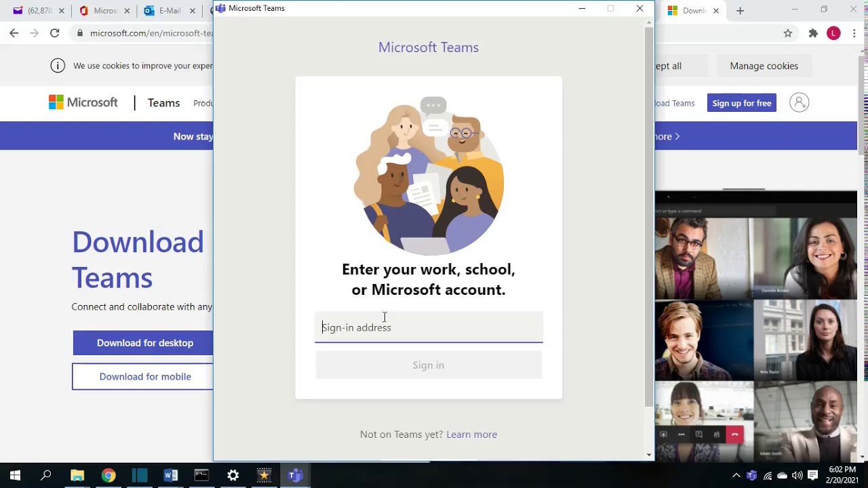Minimize the Microsoft Teams window
The height and width of the screenshot is (488, 868).
[582, 8]
